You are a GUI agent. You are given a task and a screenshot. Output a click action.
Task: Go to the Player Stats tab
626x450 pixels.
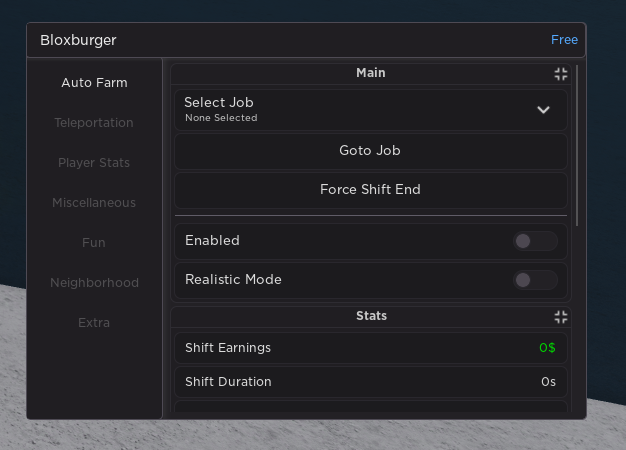pyautogui.click(x=94, y=163)
